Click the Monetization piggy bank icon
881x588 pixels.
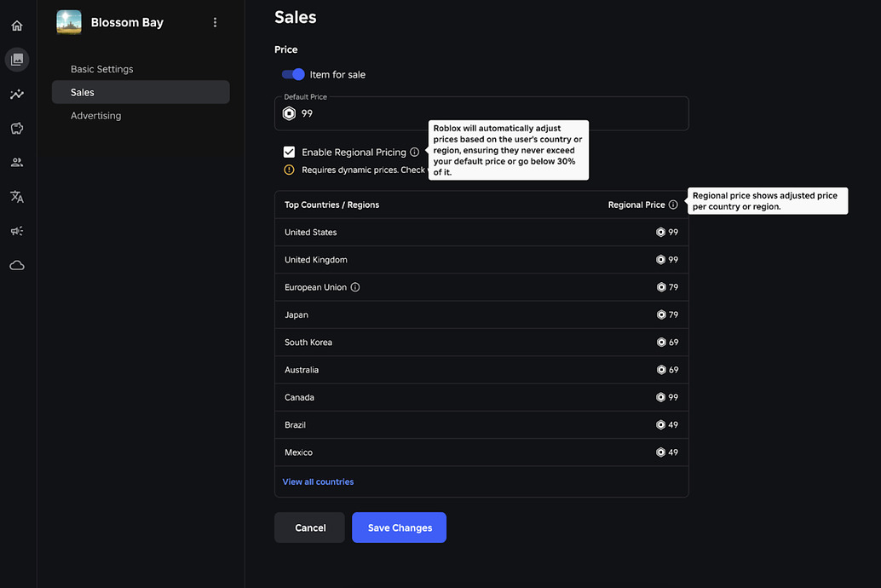pyautogui.click(x=16, y=128)
